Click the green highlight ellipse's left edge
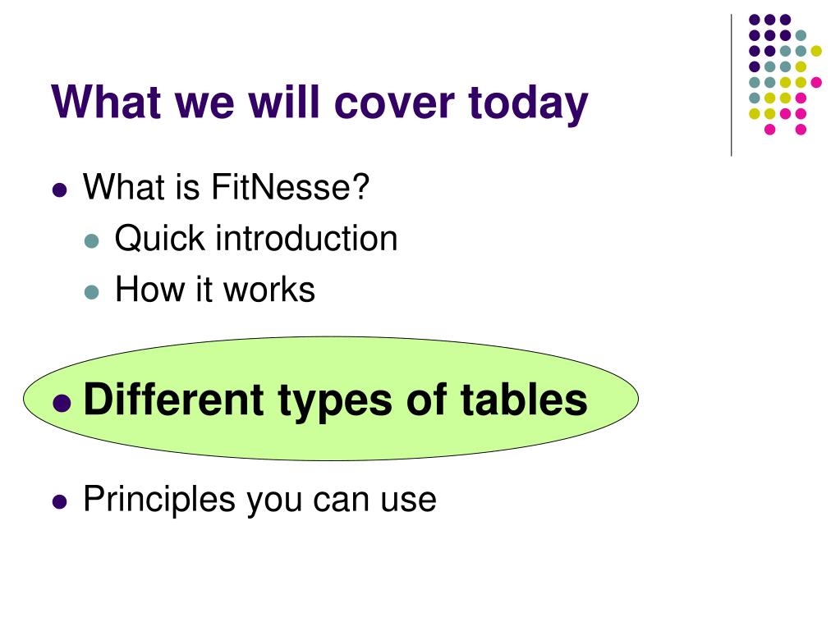 click(x=25, y=399)
